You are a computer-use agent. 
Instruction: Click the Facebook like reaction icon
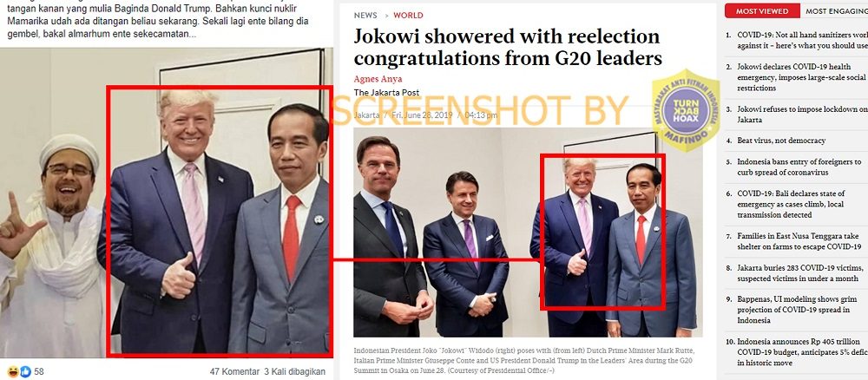coord(25,371)
